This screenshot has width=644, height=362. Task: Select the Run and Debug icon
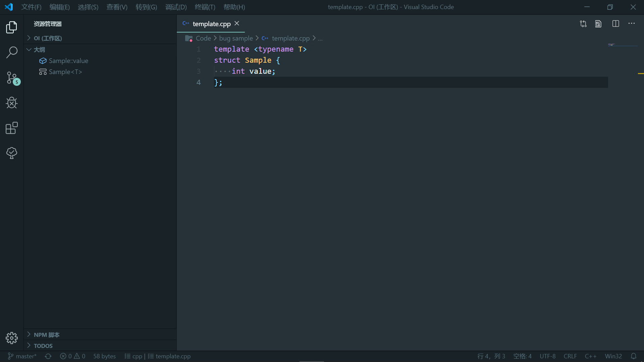12,103
